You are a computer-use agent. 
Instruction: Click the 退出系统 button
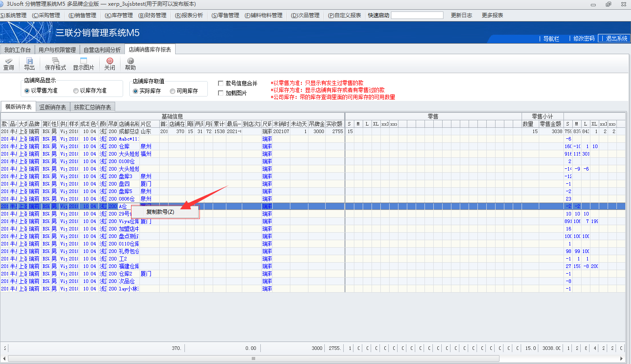[614, 38]
